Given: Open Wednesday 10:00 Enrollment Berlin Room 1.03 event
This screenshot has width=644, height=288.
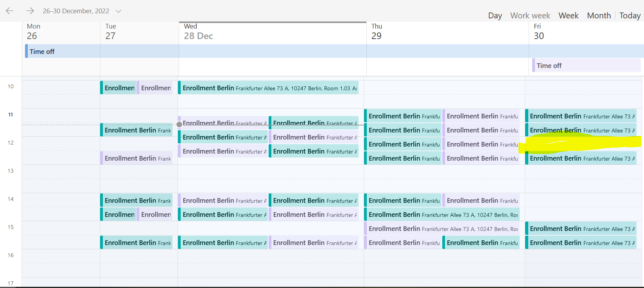Looking at the screenshot, I should tap(268, 88).
